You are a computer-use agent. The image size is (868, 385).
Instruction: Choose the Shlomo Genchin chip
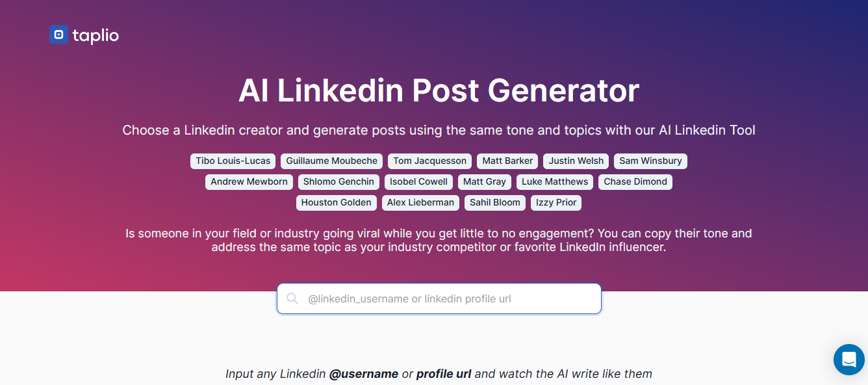pos(338,181)
